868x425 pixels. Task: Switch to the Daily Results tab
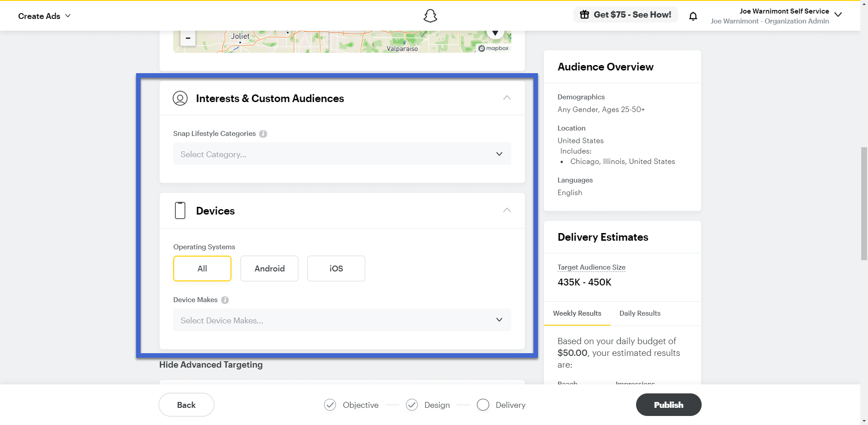640,313
